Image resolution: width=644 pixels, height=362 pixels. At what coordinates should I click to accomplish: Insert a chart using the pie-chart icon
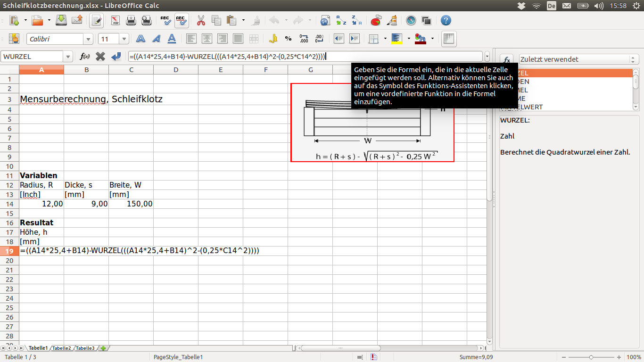pyautogui.click(x=376, y=20)
